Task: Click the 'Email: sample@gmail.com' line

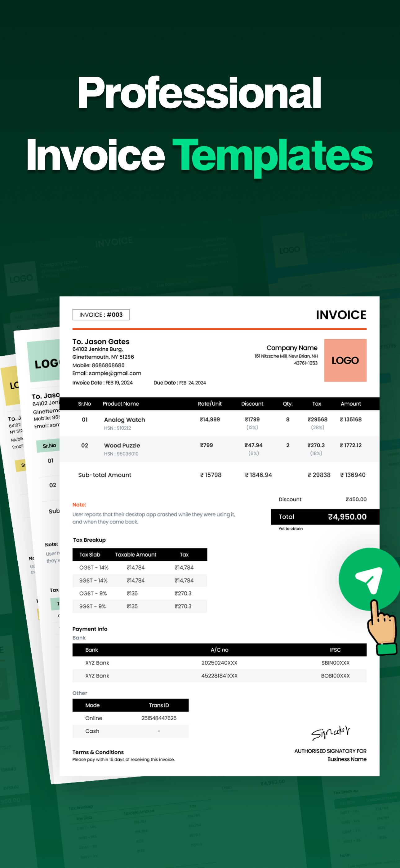Action: point(107,373)
